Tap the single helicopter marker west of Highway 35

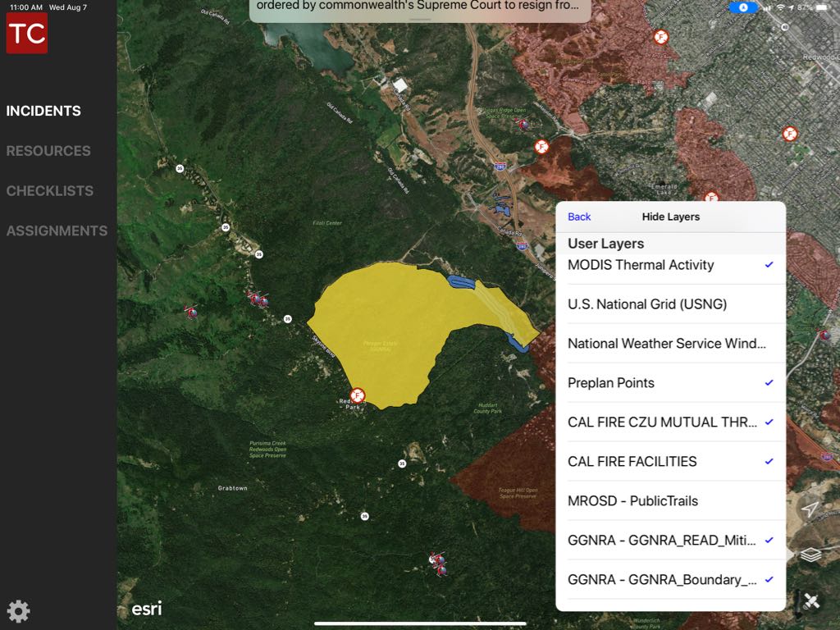tap(191, 312)
